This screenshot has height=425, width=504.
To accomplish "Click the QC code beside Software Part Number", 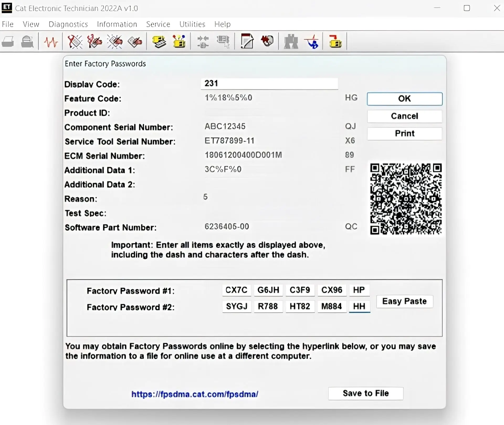I will tap(351, 226).
